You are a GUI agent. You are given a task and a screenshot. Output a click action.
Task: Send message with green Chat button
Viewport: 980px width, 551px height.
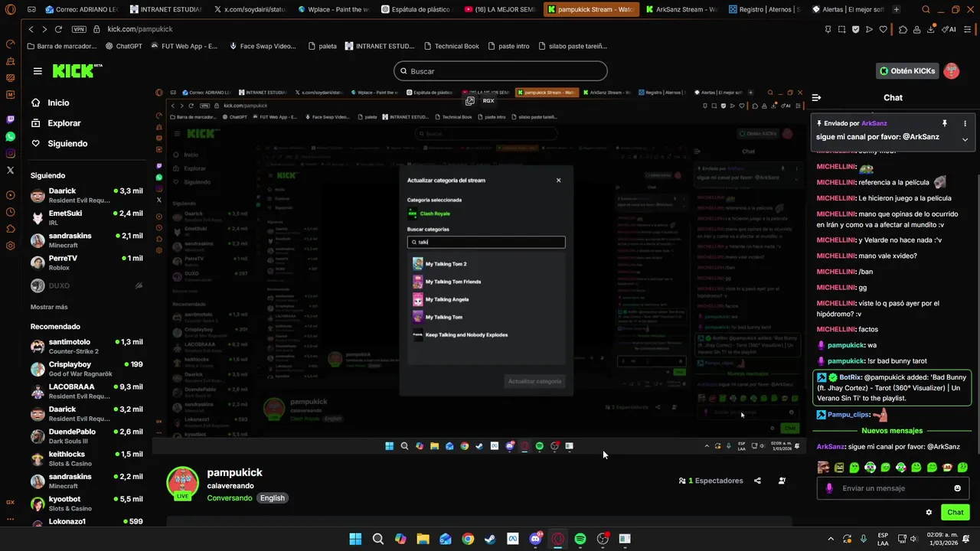(x=955, y=512)
